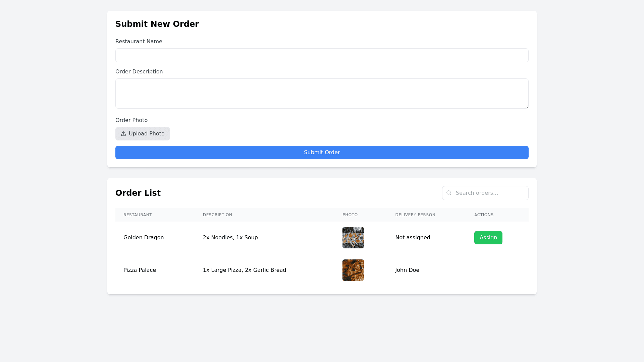Image resolution: width=644 pixels, height=362 pixels.
Task: Click the Not assigned status text
Action: click(x=412, y=238)
